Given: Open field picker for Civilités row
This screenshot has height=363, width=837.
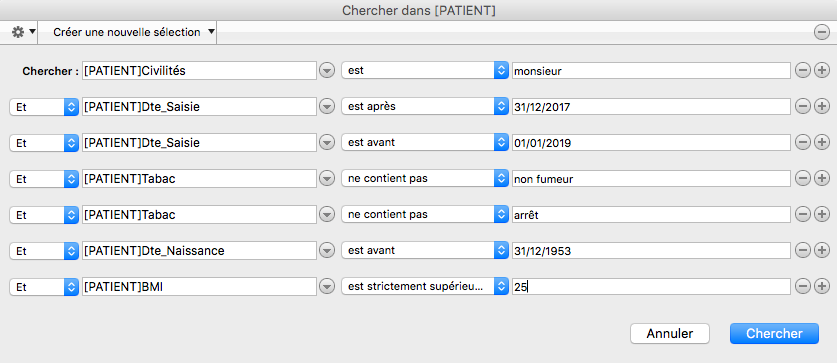Looking at the screenshot, I should pyautogui.click(x=327, y=70).
